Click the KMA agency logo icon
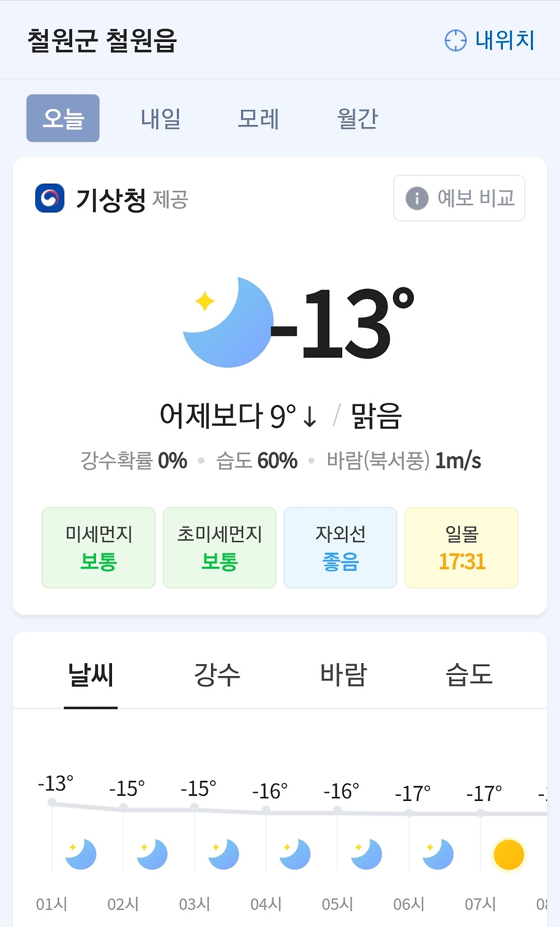This screenshot has height=927, width=560. click(x=49, y=198)
